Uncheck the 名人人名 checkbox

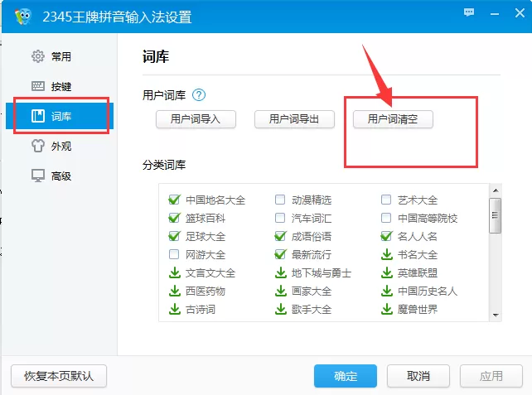386,236
